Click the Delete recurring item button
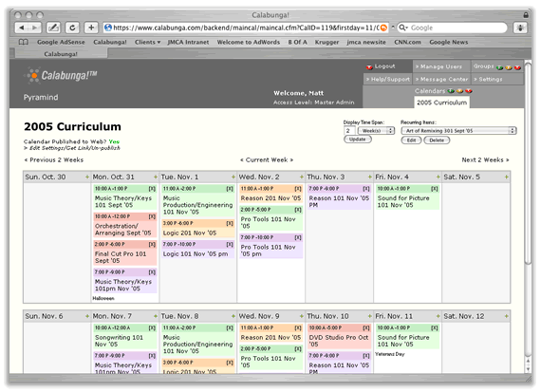The width and height of the screenshot is (541, 392). [x=437, y=140]
